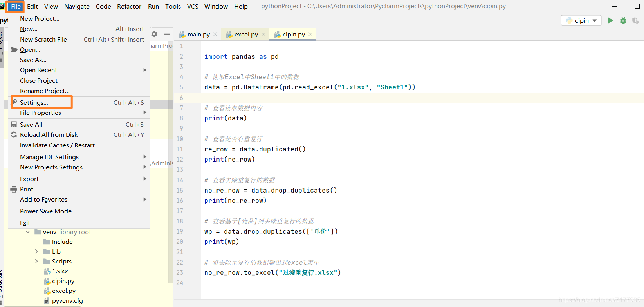
Task: Choose New... menu entry
Action: pos(79,29)
